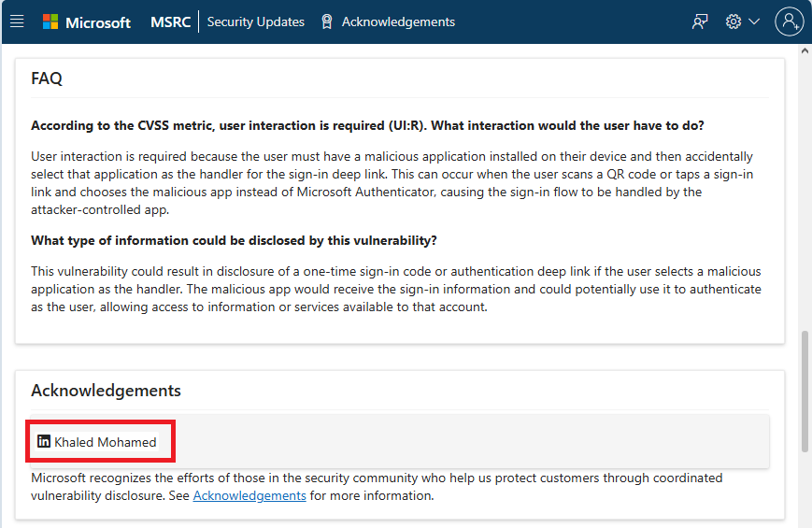Open Khaled Mohamed's profile link

pos(106,442)
